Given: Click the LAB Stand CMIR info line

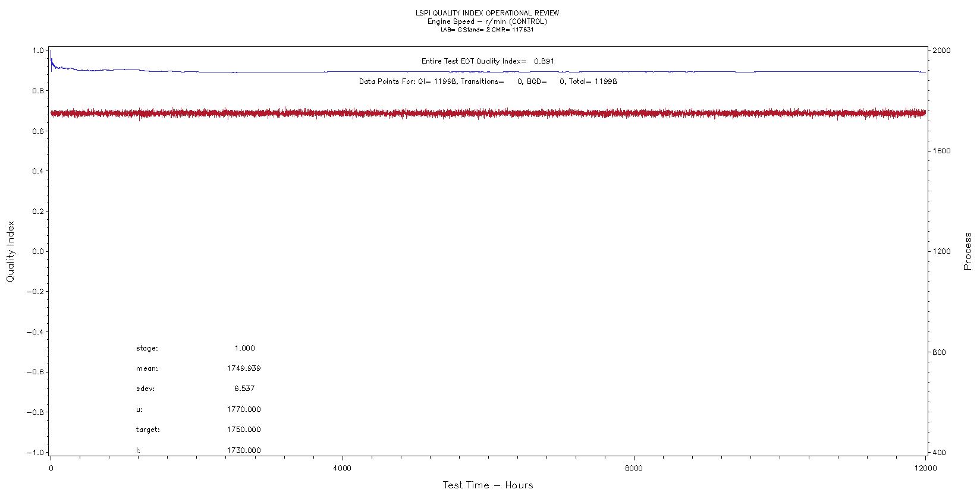Looking at the screenshot, I should [x=487, y=30].
